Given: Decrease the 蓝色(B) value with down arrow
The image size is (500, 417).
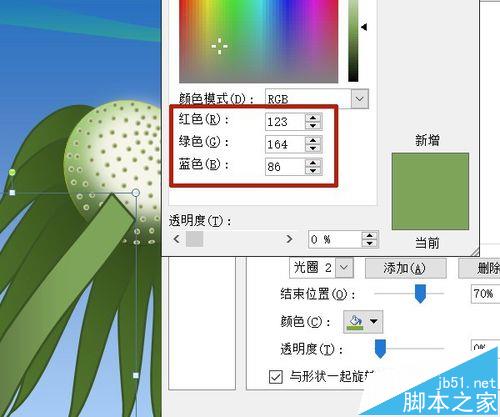Looking at the screenshot, I should pos(313,171).
